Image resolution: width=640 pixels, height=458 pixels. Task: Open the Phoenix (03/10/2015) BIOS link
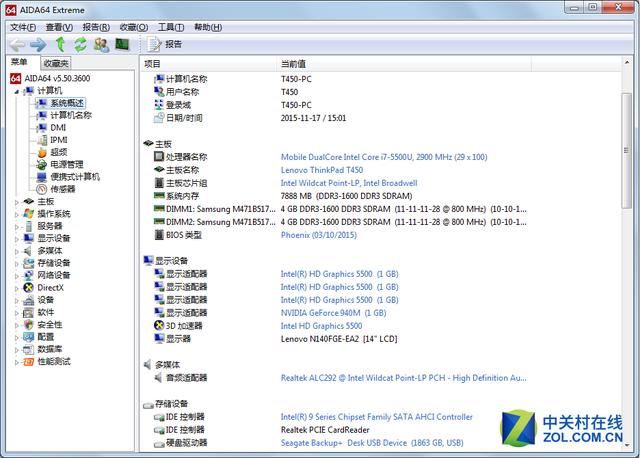tap(319, 235)
